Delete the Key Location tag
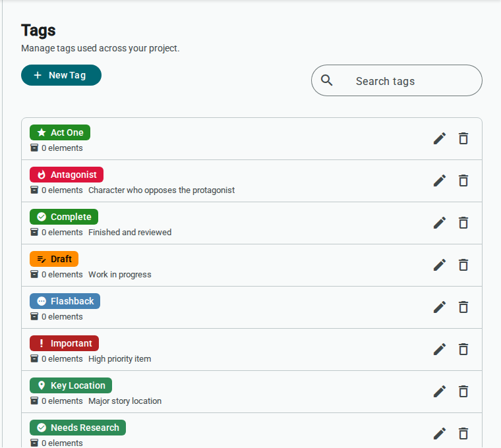The image size is (501, 448). click(x=463, y=391)
